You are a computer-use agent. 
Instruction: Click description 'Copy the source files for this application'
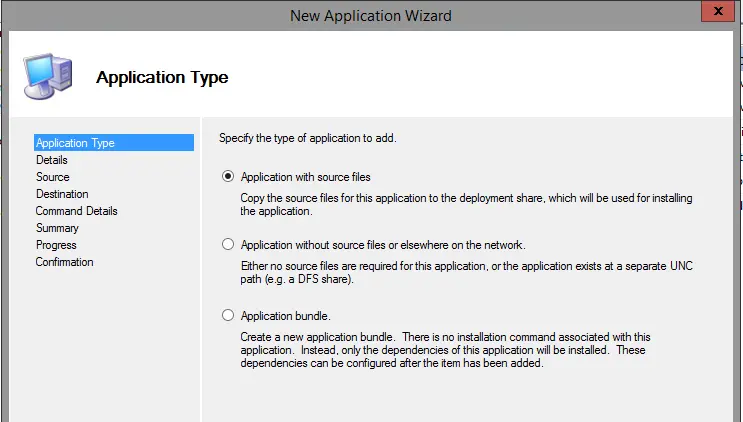(x=466, y=205)
